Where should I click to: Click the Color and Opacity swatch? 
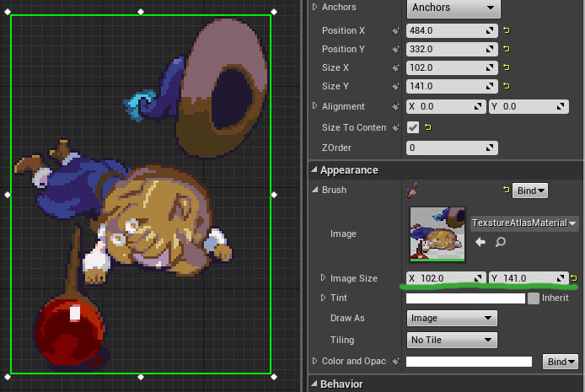coord(469,362)
